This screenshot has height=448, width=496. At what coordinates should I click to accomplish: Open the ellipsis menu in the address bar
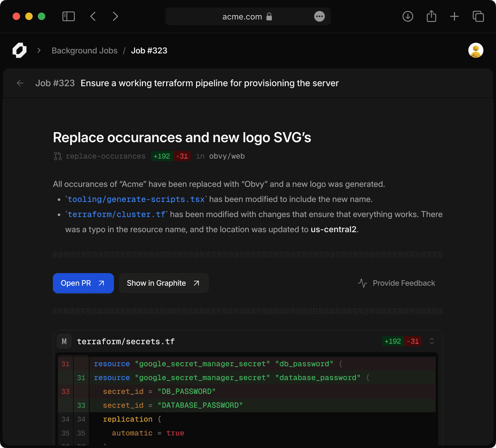coord(319,16)
